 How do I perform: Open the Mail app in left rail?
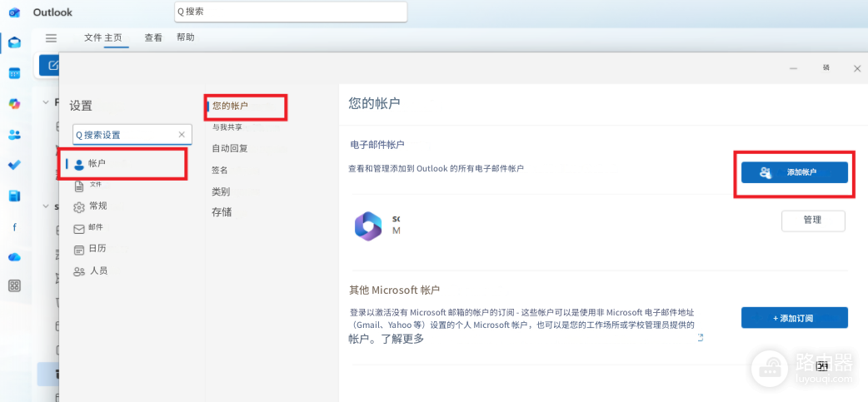click(x=15, y=43)
